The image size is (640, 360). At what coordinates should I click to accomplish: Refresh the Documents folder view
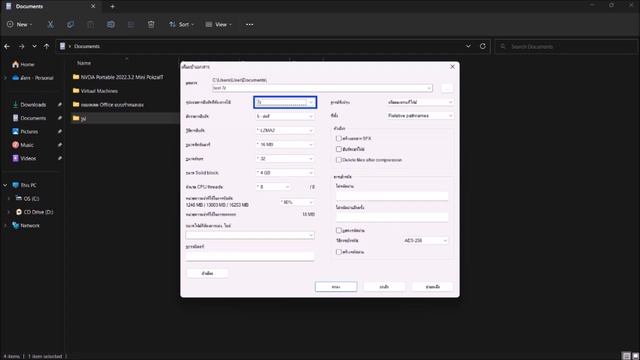(482, 46)
